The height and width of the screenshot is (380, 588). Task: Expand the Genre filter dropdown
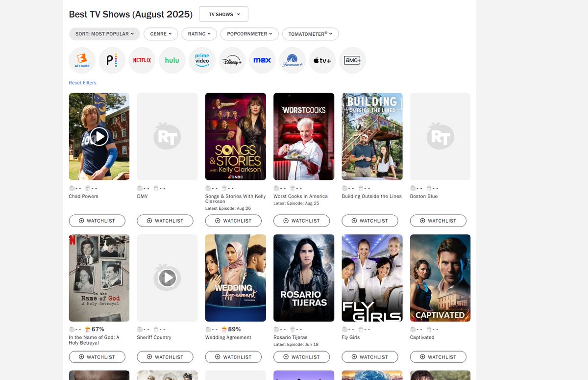161,34
